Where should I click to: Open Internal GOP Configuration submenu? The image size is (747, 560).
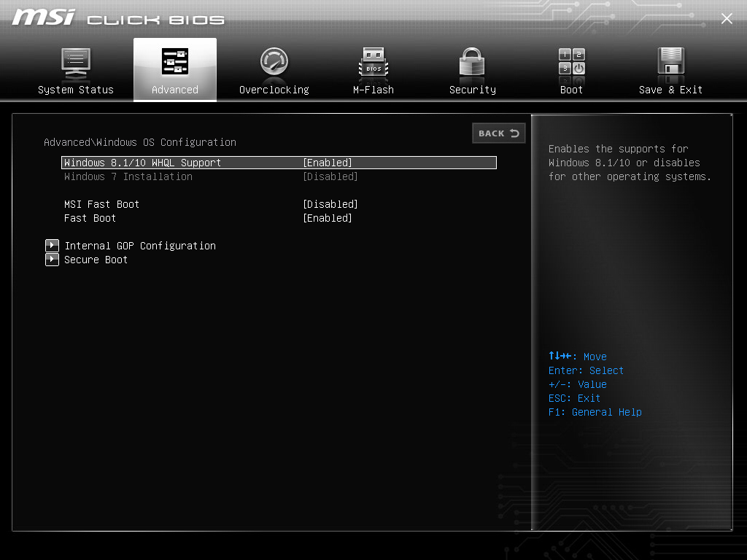pyautogui.click(x=140, y=246)
